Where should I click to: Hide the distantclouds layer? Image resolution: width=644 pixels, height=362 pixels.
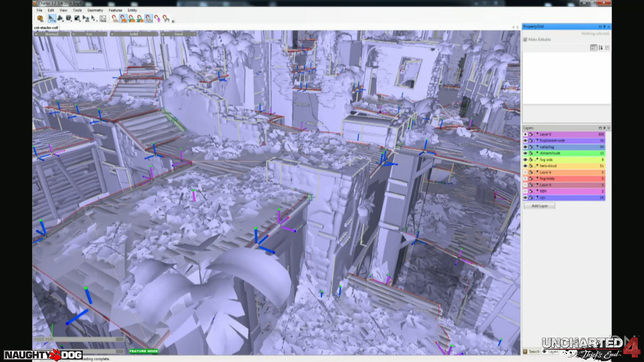(525, 153)
